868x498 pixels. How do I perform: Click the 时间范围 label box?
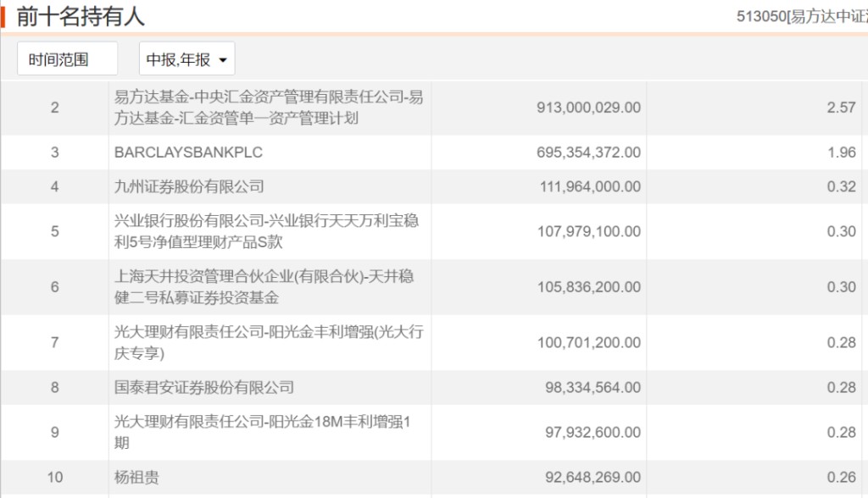(x=67, y=59)
